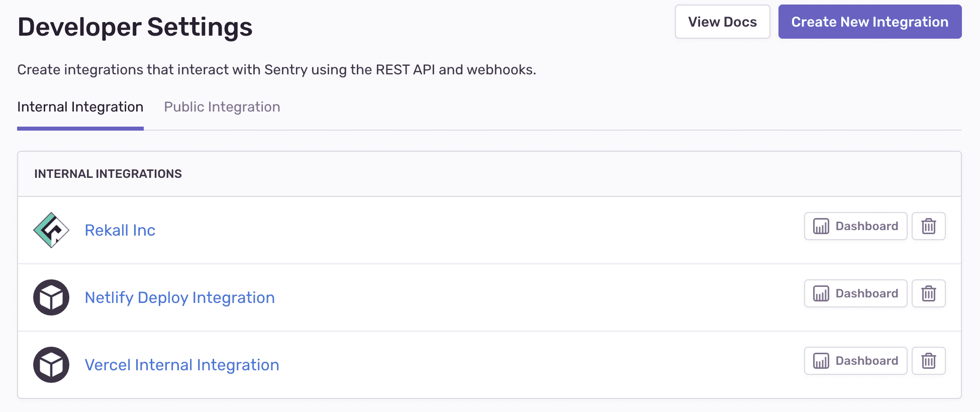Open the Rekall Inc integration link
980x412 pixels.
[x=120, y=230]
